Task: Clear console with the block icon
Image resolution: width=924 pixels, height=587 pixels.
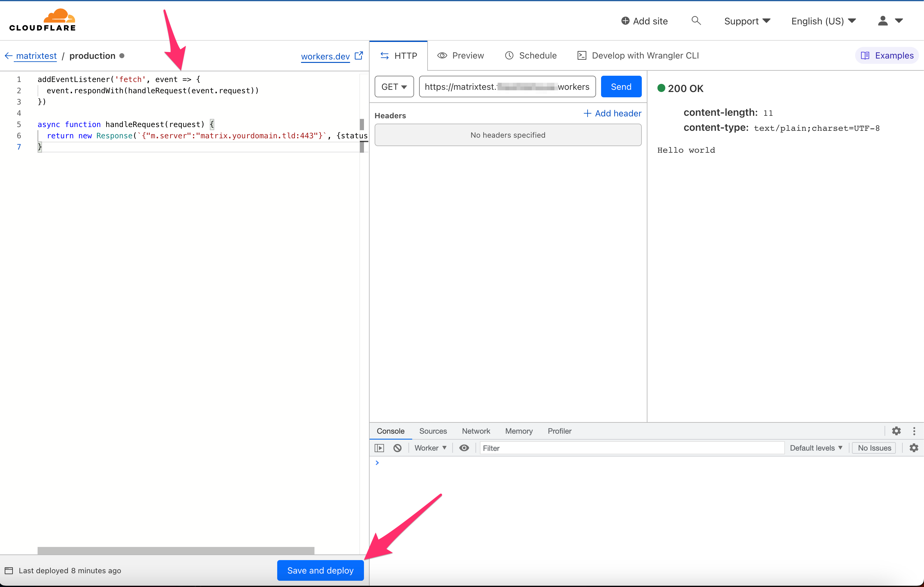Action: [x=397, y=448]
